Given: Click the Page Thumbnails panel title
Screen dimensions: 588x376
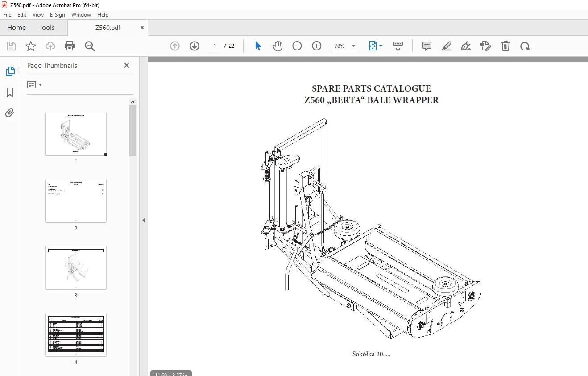Looking at the screenshot, I should pos(52,65).
